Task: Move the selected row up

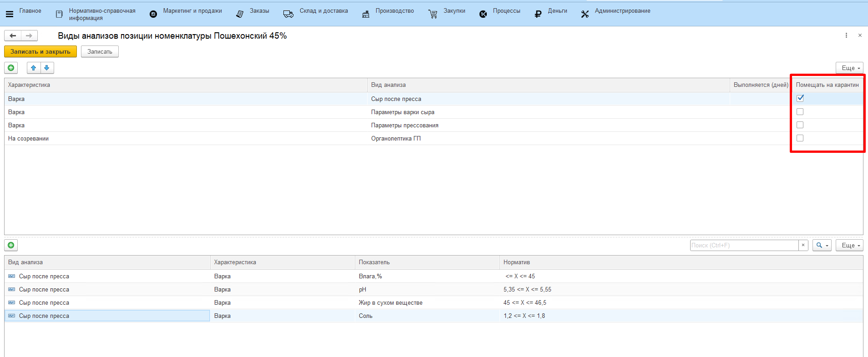Action: click(34, 68)
